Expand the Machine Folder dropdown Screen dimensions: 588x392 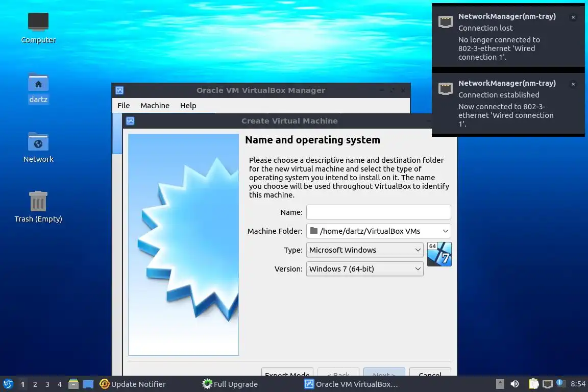445,231
